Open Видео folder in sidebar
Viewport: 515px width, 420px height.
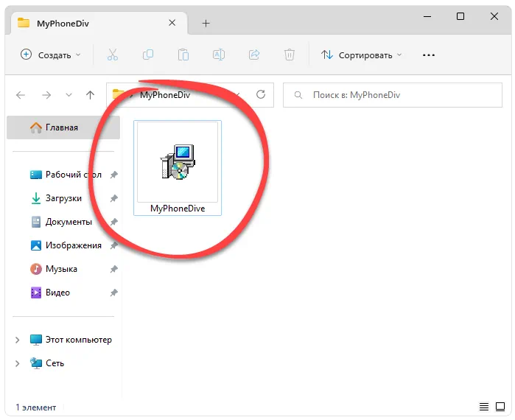[x=50, y=293]
